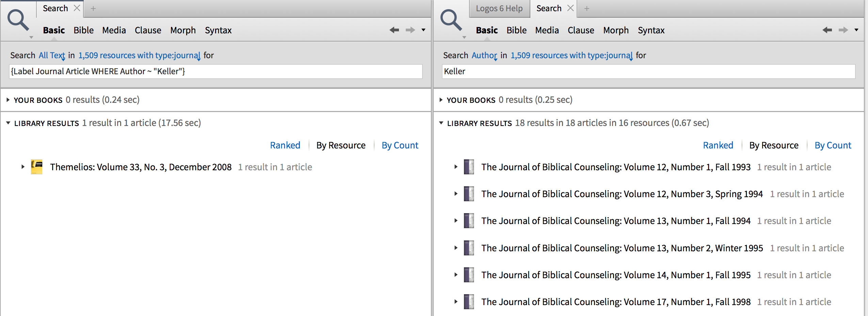Go back in left panel search history
868x316 pixels.
click(x=394, y=30)
